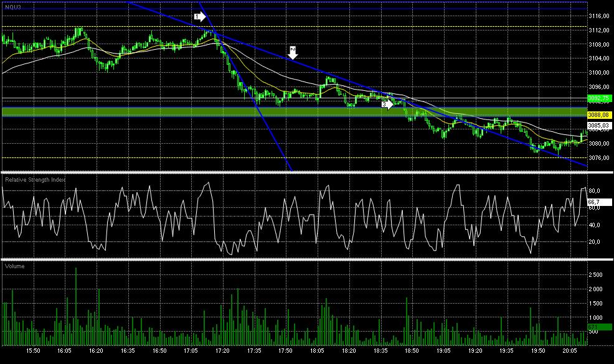The image size is (614, 364).
Task: Click the yellow 3088,08 price tag
Action: click(x=599, y=114)
